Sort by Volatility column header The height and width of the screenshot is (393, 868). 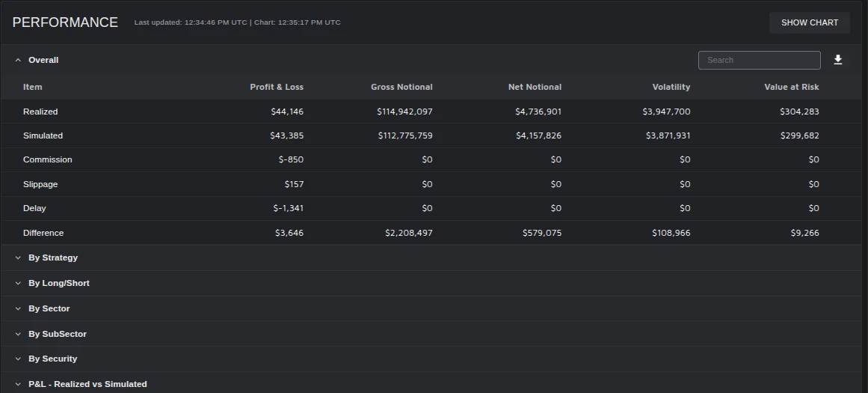671,87
